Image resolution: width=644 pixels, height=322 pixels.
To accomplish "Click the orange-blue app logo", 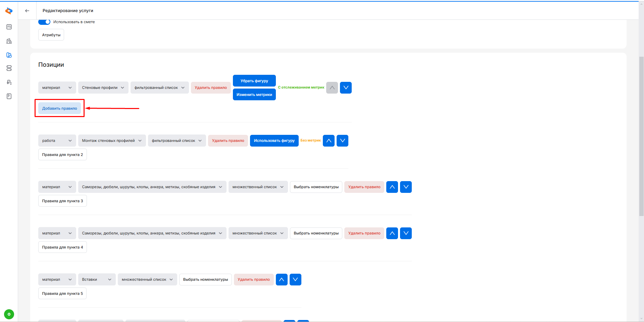I will 9,11.
